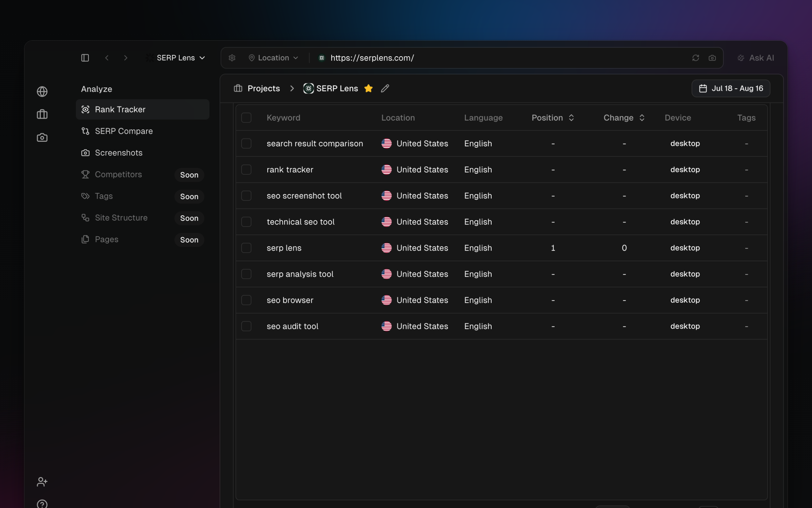This screenshot has height=508, width=812.
Task: Check the serp lens keyword row
Action: point(246,248)
